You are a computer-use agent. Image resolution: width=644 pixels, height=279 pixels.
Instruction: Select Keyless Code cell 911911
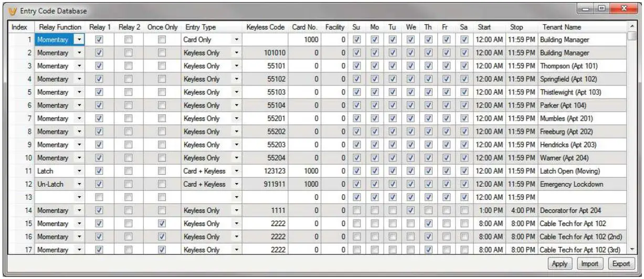tap(265, 184)
